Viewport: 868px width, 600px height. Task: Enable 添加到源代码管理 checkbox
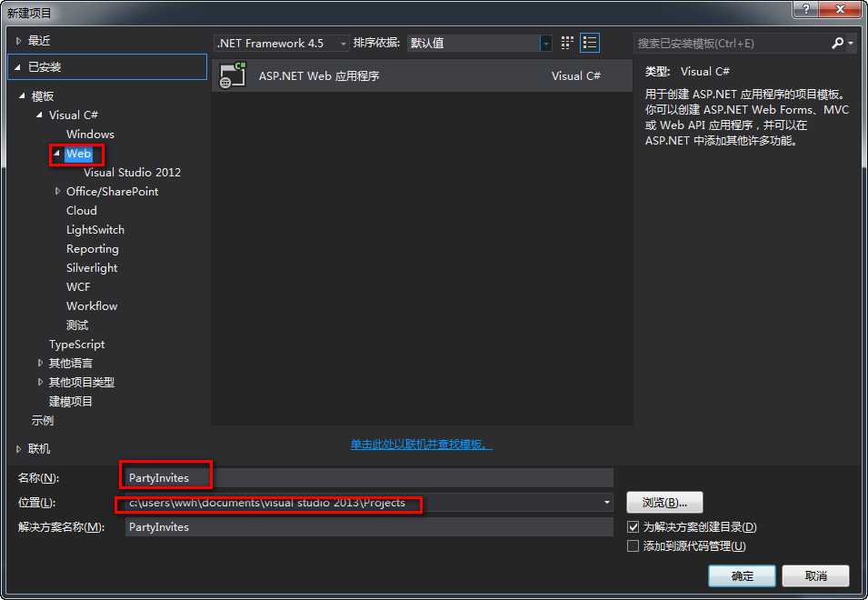(x=633, y=545)
